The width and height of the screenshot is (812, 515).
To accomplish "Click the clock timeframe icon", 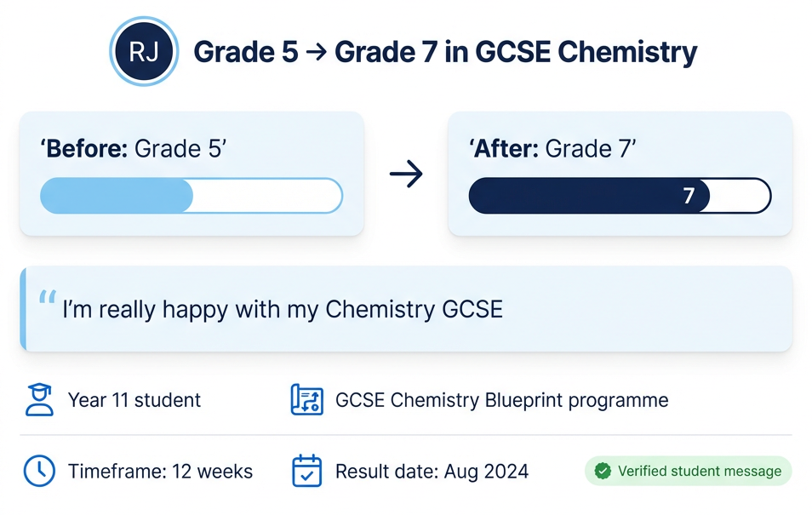I will click(39, 471).
